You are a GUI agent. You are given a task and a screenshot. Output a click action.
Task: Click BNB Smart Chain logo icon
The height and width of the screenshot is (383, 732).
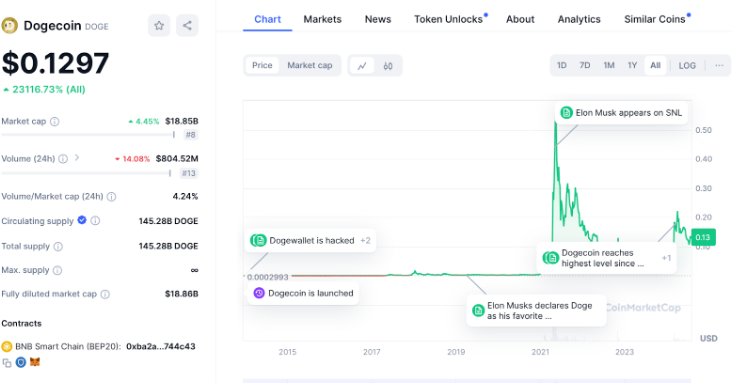tap(7, 346)
